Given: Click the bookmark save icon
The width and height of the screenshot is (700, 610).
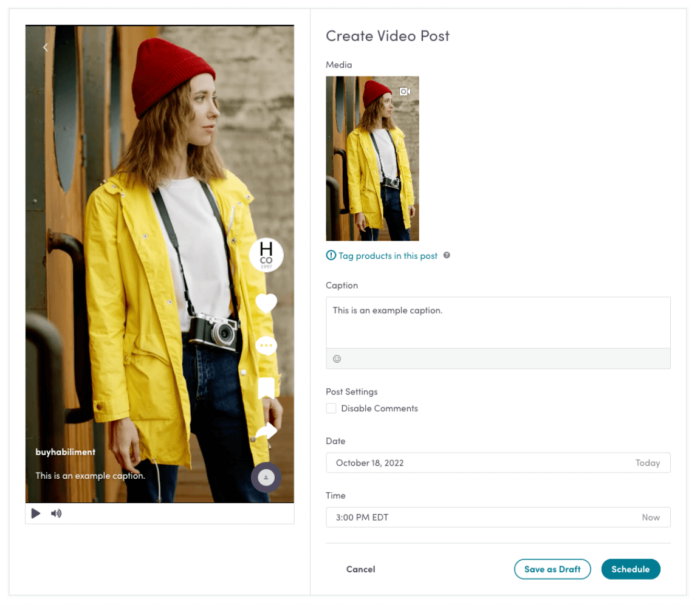Looking at the screenshot, I should click(266, 388).
